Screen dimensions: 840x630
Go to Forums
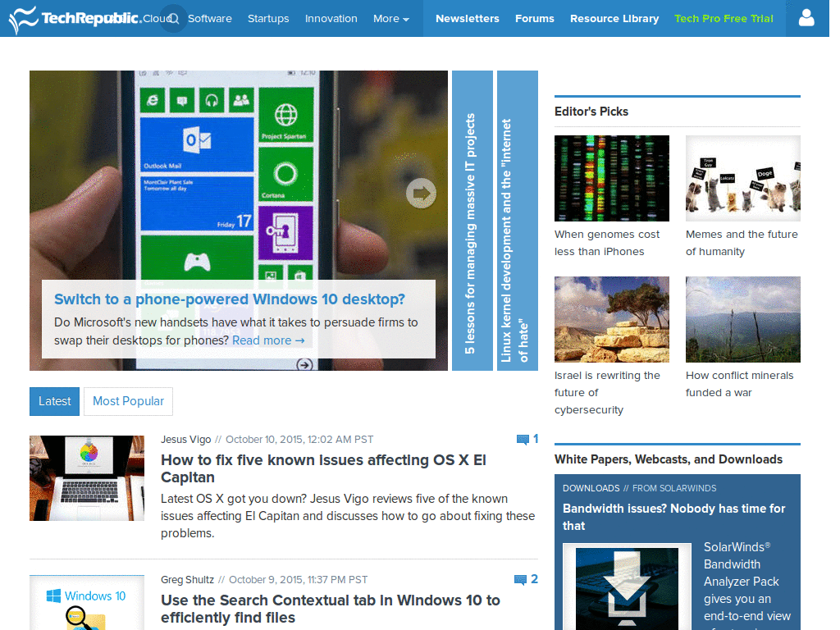tap(535, 19)
